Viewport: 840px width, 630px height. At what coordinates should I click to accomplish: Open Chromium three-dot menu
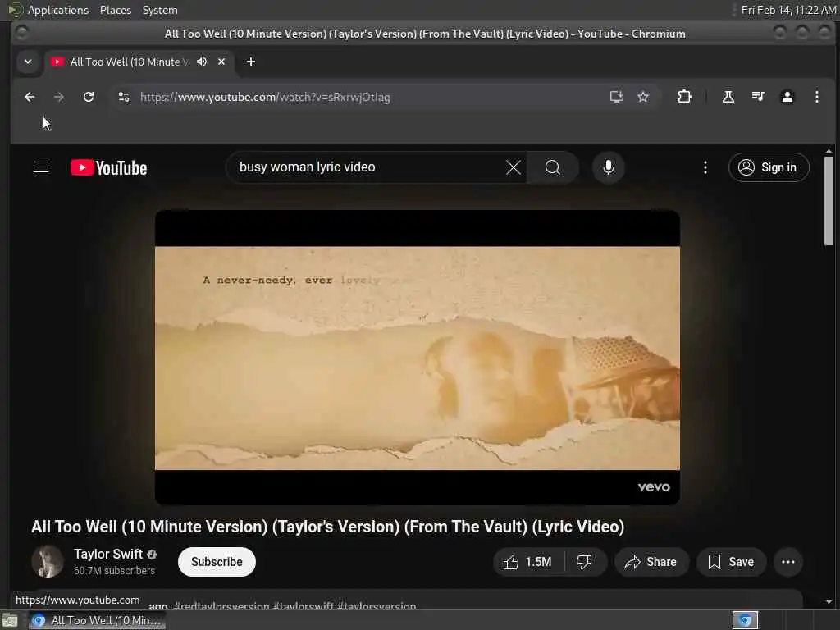[816, 97]
